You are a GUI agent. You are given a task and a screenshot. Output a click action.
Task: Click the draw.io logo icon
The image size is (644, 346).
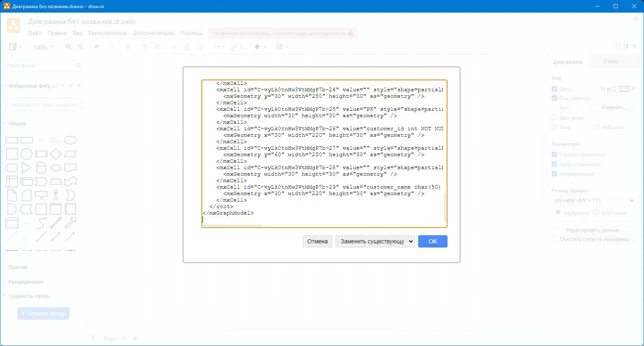13,26
